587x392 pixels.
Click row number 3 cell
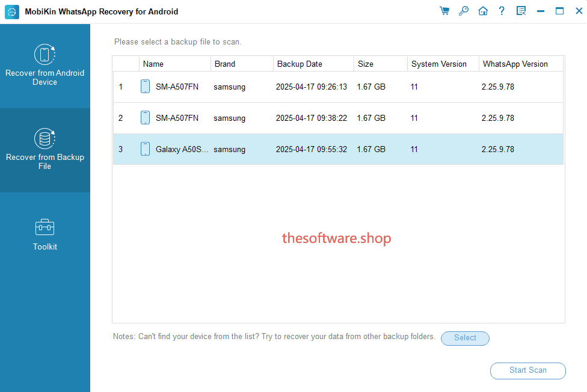click(x=120, y=149)
